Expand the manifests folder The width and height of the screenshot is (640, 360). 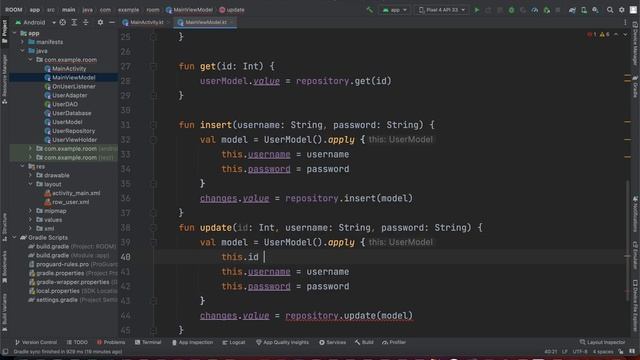pos(22,42)
